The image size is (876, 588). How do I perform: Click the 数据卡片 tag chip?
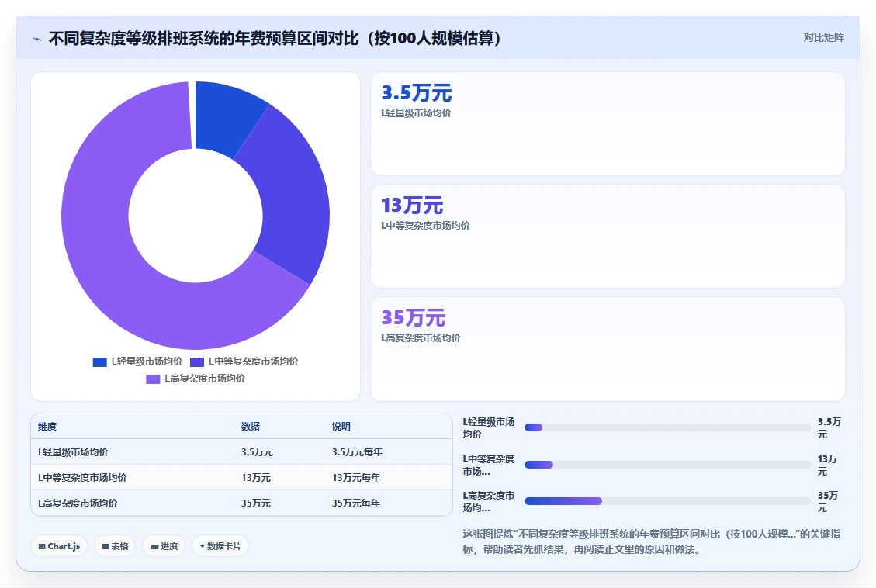pyautogui.click(x=220, y=546)
